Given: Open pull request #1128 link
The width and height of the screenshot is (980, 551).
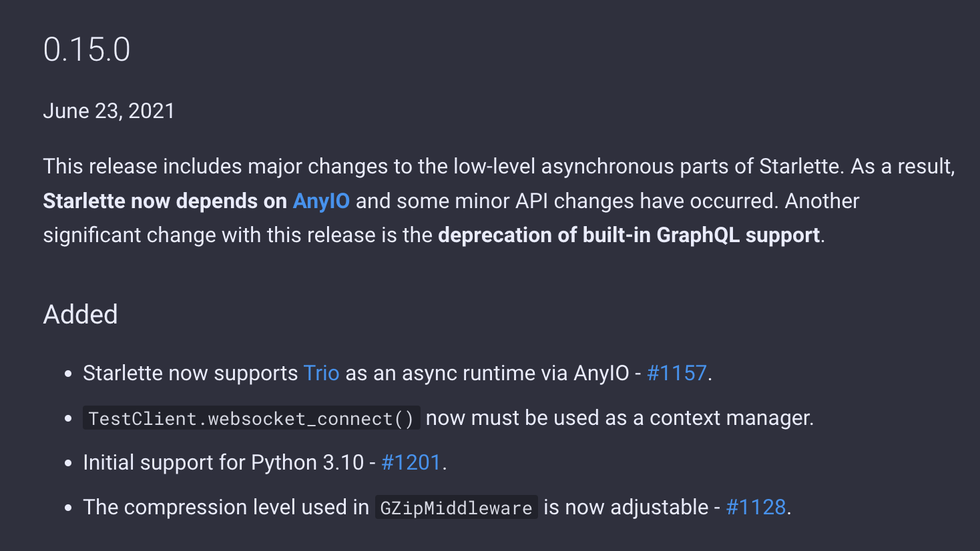Looking at the screenshot, I should [x=756, y=508].
